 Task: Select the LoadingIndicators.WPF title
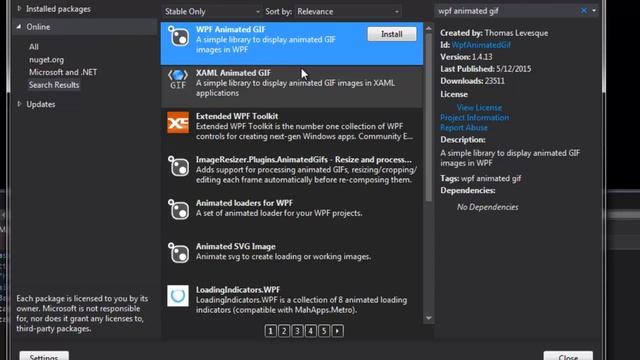(x=238, y=289)
